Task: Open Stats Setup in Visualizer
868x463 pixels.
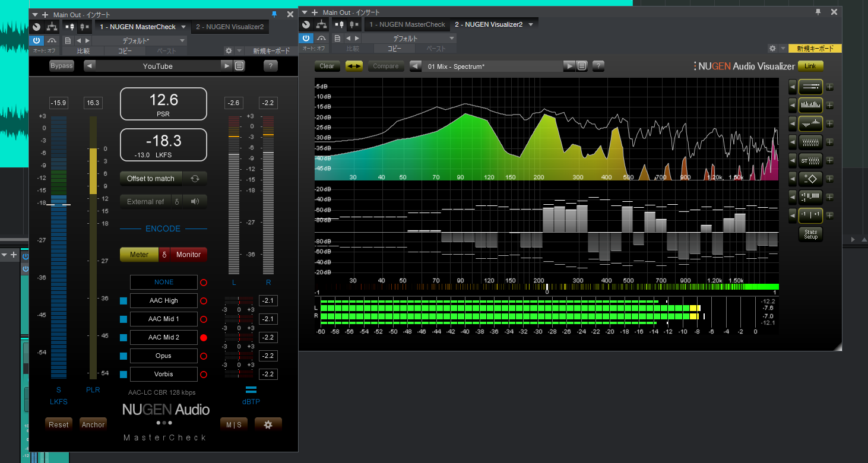Action: tap(810, 234)
